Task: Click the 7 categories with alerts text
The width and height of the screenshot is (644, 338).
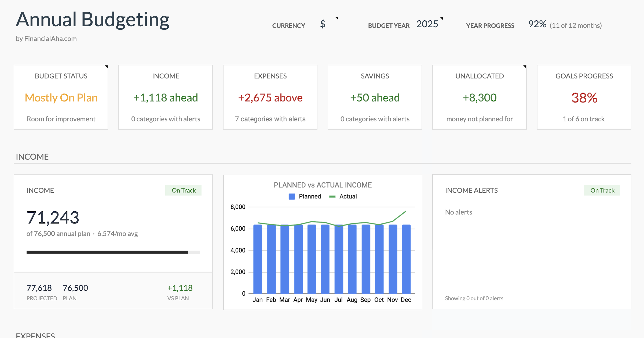Action: click(270, 119)
